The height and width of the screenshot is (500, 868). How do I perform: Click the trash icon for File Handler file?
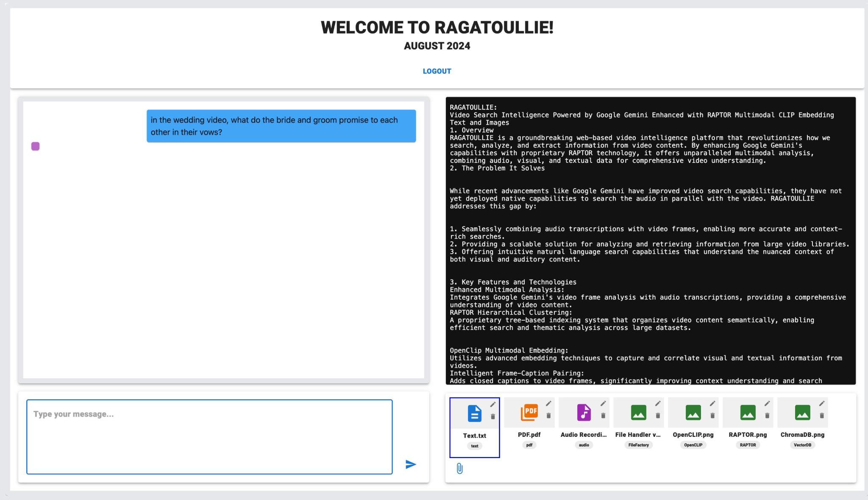point(658,416)
